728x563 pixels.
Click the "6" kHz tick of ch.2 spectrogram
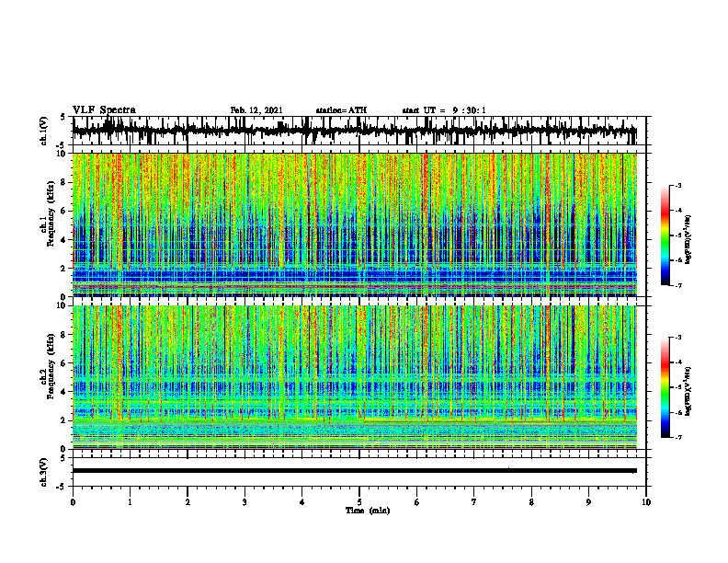63,363
